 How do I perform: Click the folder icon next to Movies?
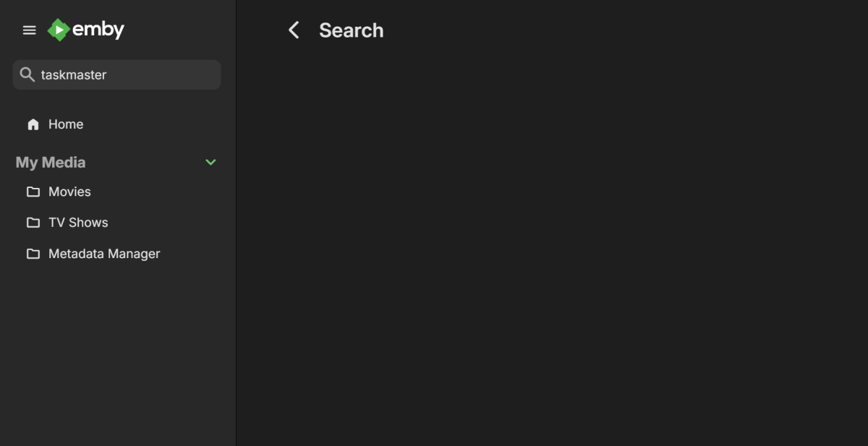[33, 192]
